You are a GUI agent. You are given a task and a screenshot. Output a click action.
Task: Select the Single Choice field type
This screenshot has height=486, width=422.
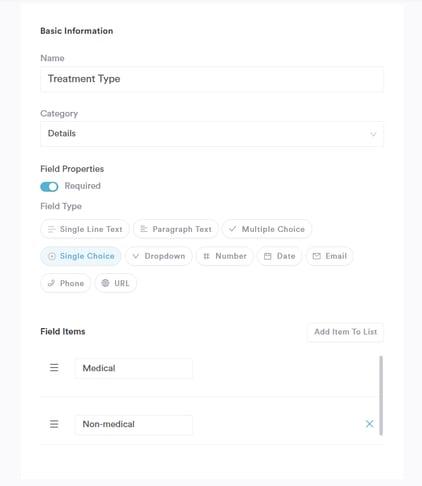[81, 256]
